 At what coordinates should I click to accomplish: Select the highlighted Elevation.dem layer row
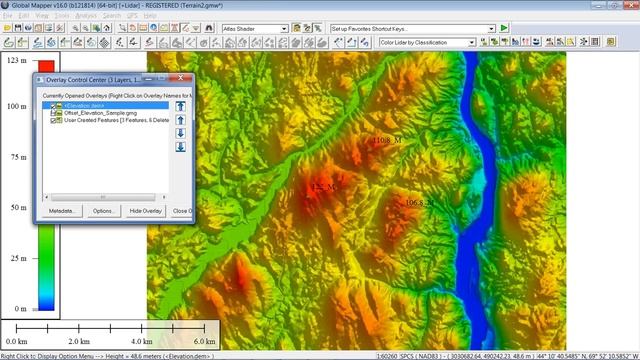pos(105,106)
